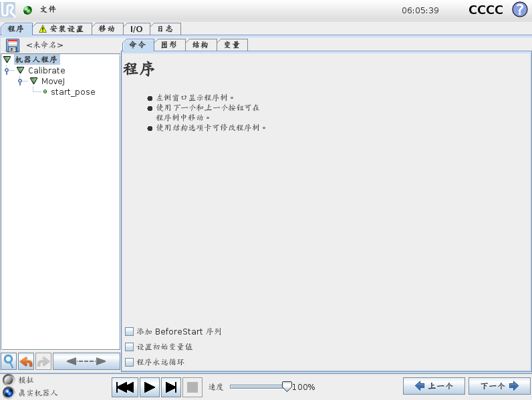The height and width of the screenshot is (400, 532).
Task: Select the start_pose waypoint
Action: 73,92
